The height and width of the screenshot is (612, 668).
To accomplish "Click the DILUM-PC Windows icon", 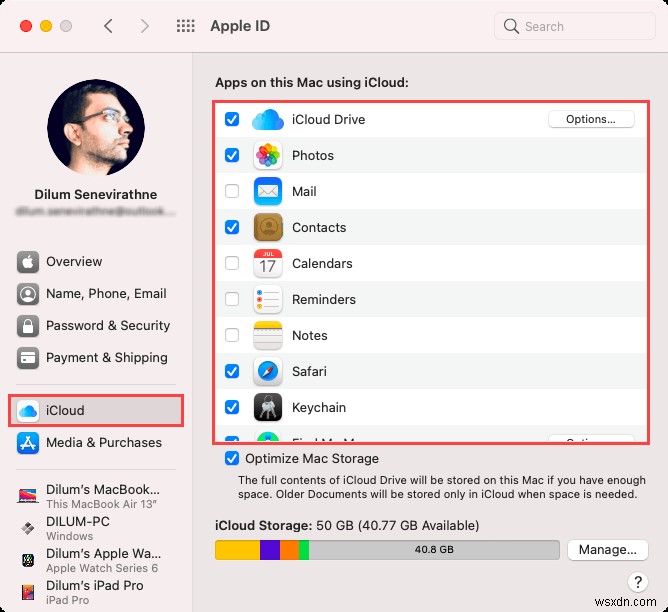I will (28, 528).
